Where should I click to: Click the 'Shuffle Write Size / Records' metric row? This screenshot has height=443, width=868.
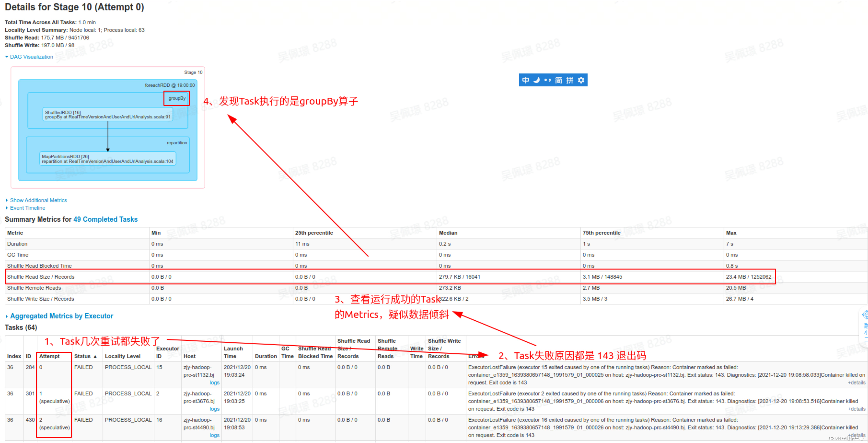(x=436, y=299)
